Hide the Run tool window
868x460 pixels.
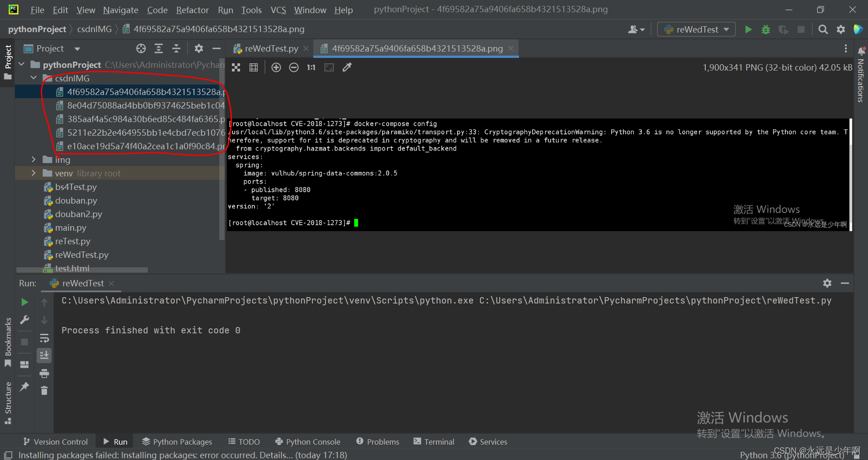point(845,283)
